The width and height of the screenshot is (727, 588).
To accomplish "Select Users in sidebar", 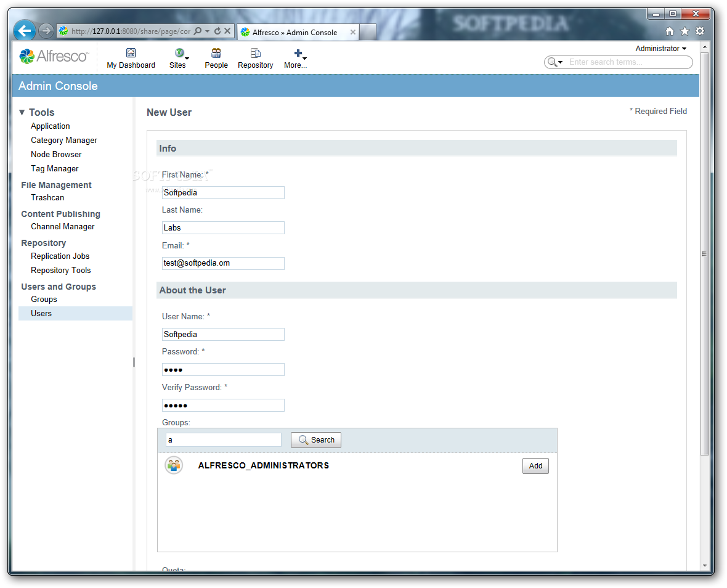I will (x=75, y=314).
